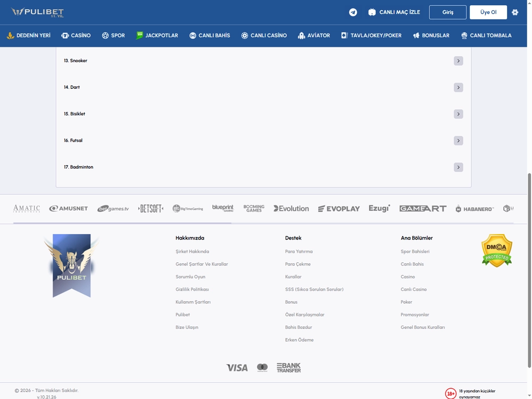The width and height of the screenshot is (532, 399).
Task: Open the Dedenin Yeri menu
Action: click(x=29, y=35)
